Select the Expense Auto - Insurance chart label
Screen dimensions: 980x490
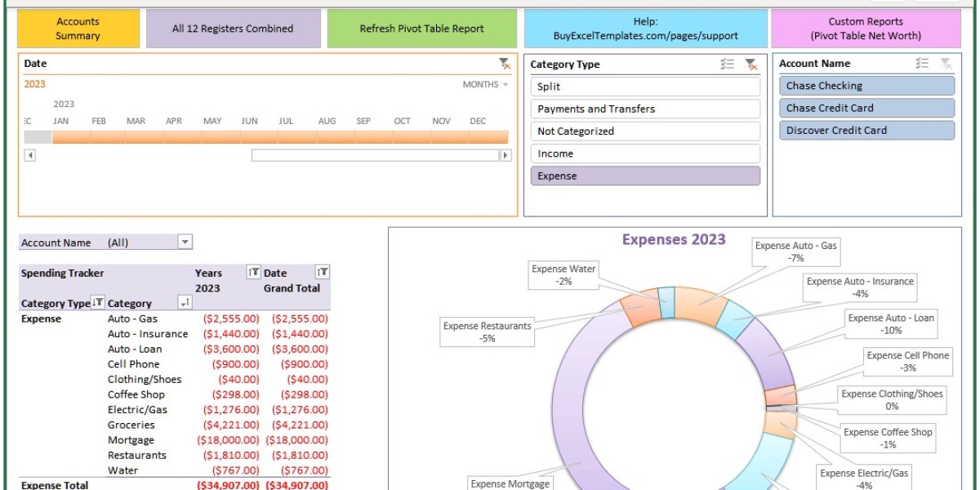click(860, 287)
